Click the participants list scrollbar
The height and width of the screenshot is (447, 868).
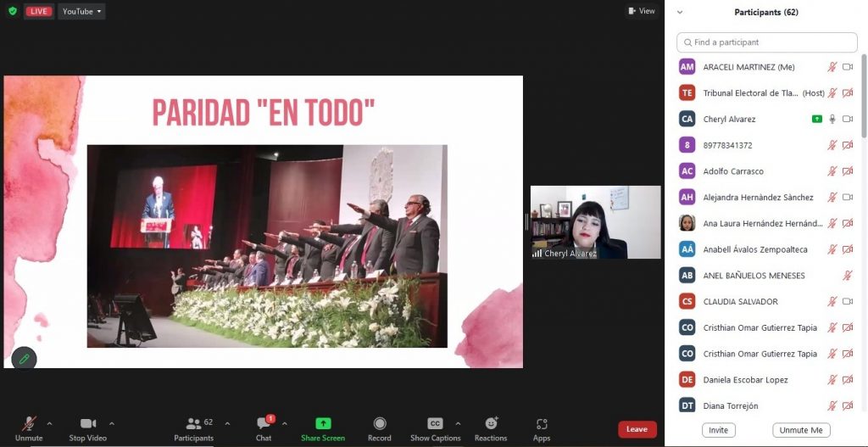pyautogui.click(x=864, y=93)
